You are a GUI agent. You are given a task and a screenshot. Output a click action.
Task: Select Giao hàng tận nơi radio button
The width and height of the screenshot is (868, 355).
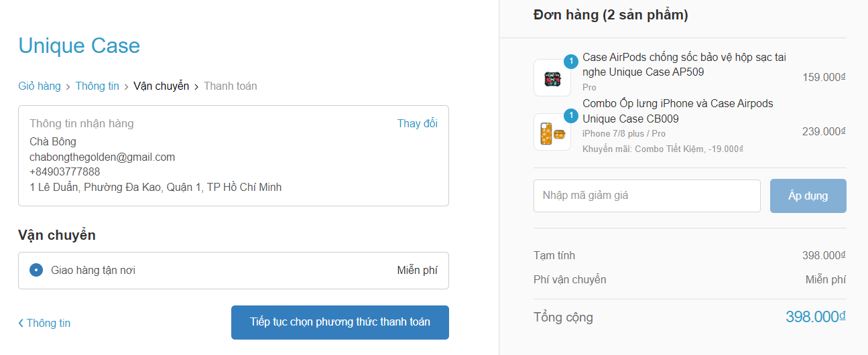(x=36, y=270)
